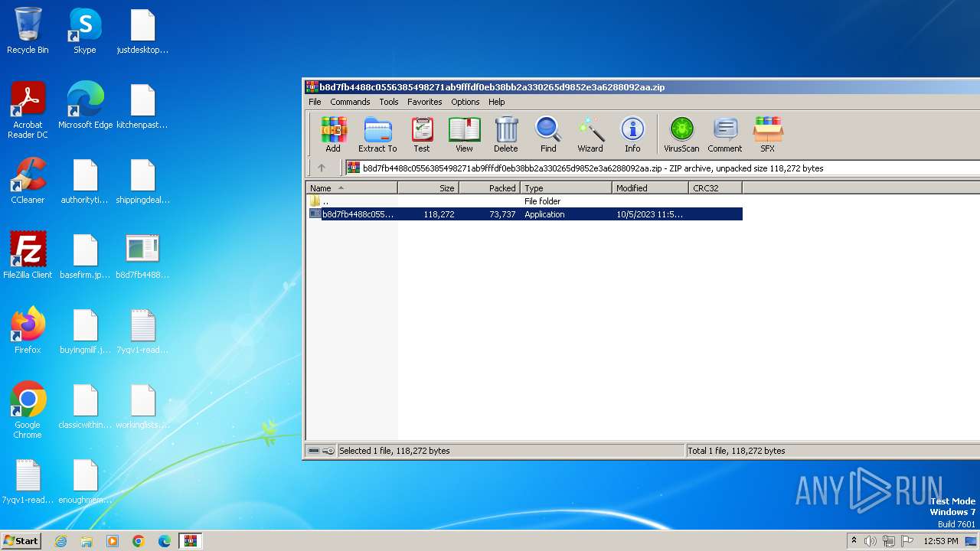Select the authorityti file on desktop
The height and width of the screenshot is (551, 980).
point(85,181)
